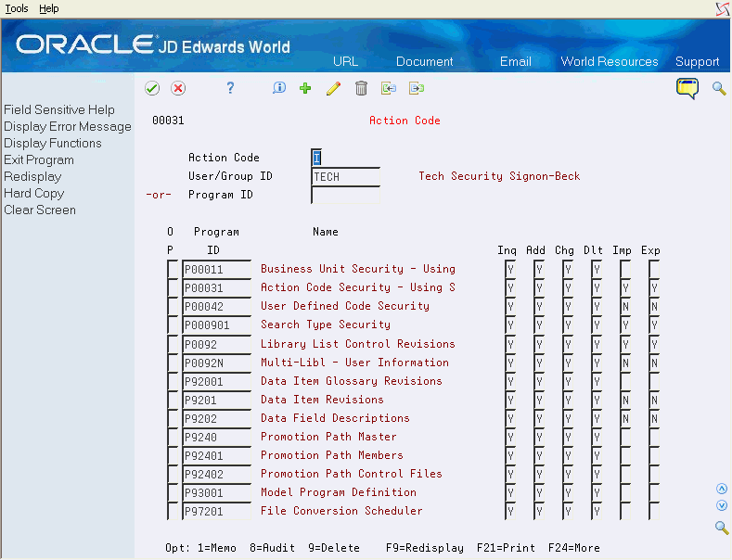Click the trash can Delete icon
This screenshot has width=732, height=560.
361,88
